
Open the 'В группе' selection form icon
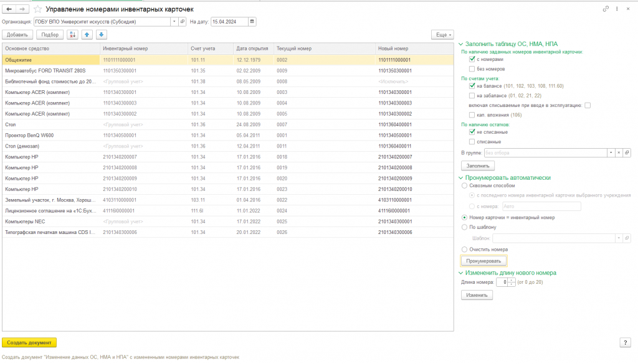click(x=627, y=152)
